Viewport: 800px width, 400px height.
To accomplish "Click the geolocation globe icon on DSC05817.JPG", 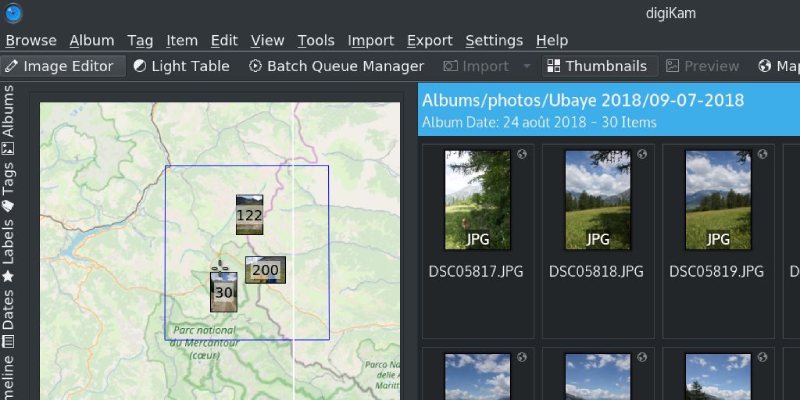I will (522, 154).
